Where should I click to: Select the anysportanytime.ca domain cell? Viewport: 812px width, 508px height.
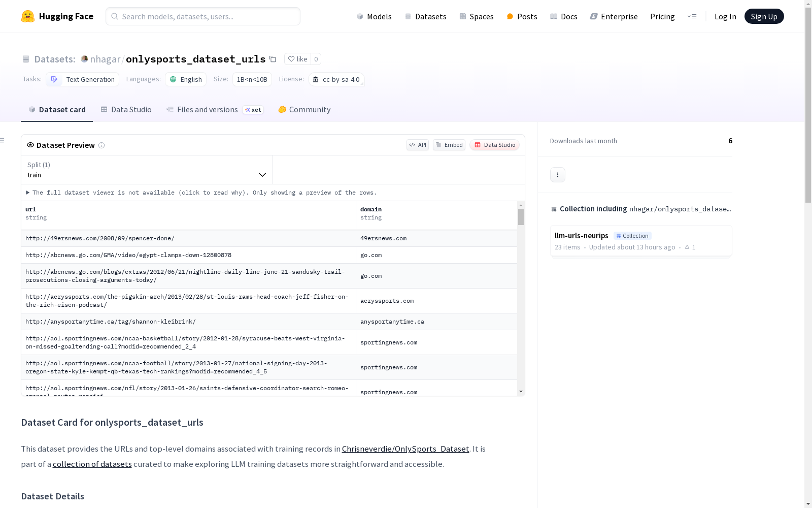point(436,322)
